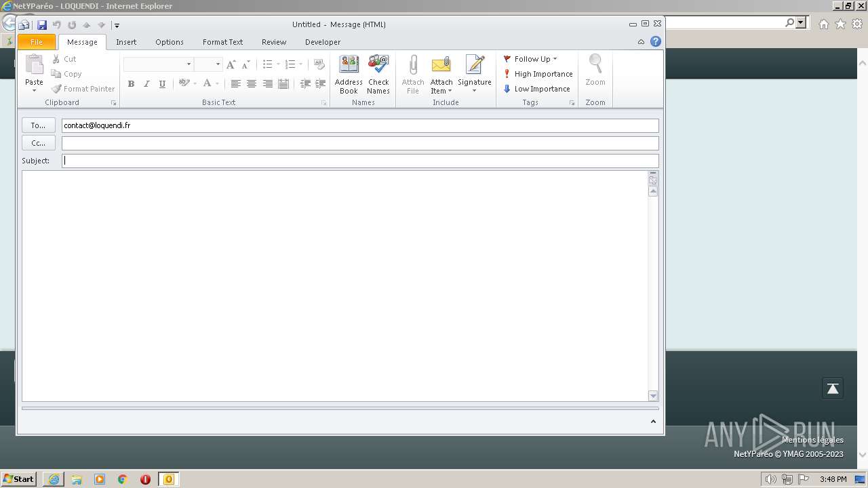
Task: Toggle Low Importance
Action: [536, 89]
